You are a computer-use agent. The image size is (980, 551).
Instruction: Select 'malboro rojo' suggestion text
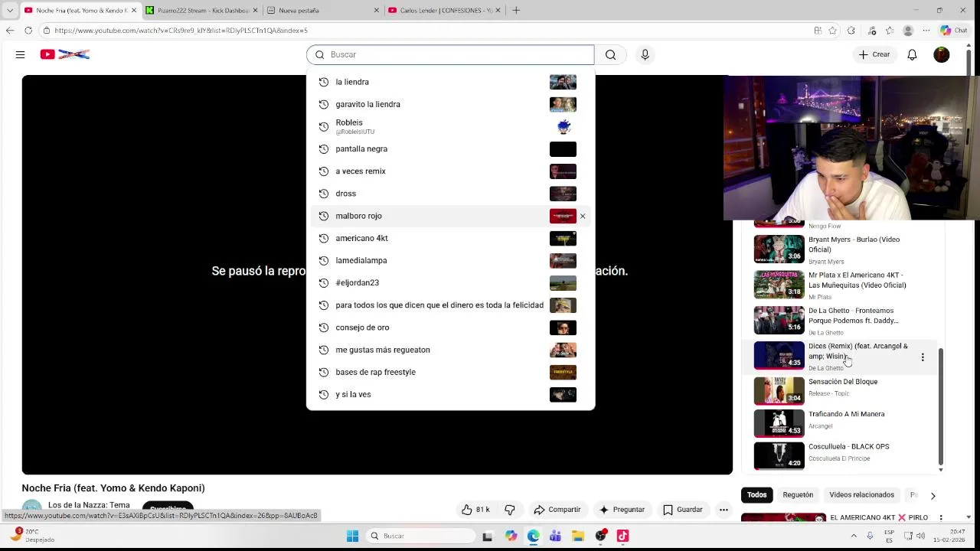[x=358, y=216]
